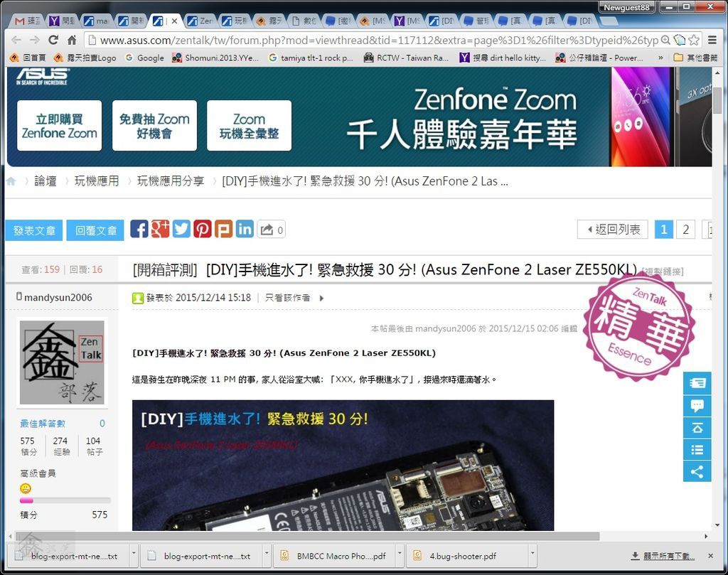Expand the 只看該作者 arrow menu
The image size is (728, 575).
[x=322, y=299]
